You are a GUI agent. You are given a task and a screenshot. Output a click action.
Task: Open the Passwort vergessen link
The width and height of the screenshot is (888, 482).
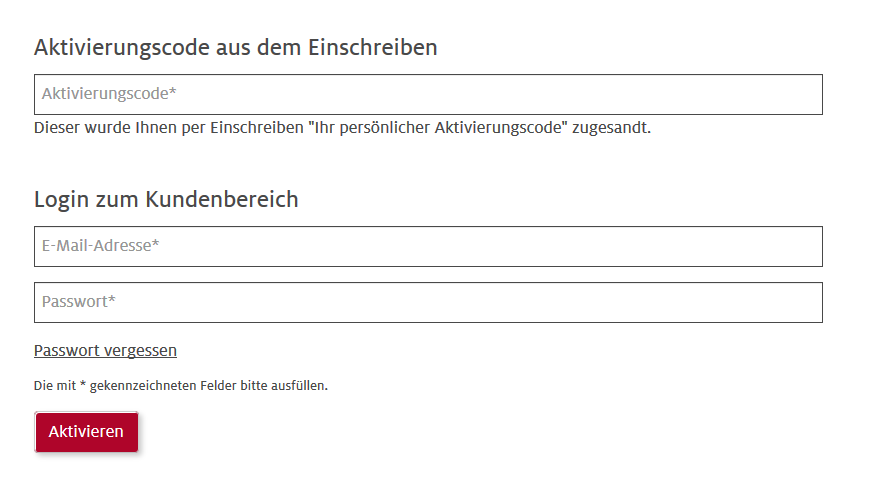click(105, 350)
